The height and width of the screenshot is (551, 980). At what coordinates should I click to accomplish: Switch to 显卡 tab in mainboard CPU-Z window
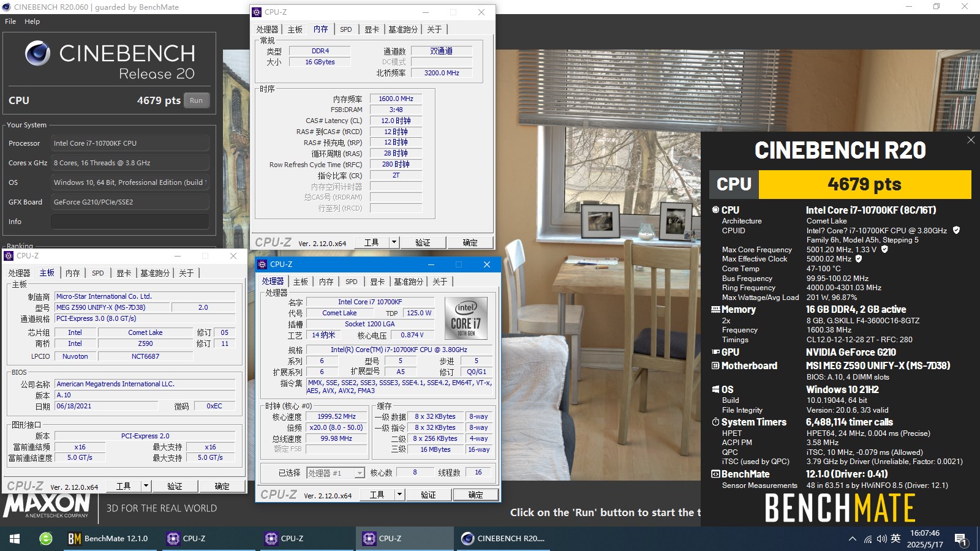click(x=124, y=273)
